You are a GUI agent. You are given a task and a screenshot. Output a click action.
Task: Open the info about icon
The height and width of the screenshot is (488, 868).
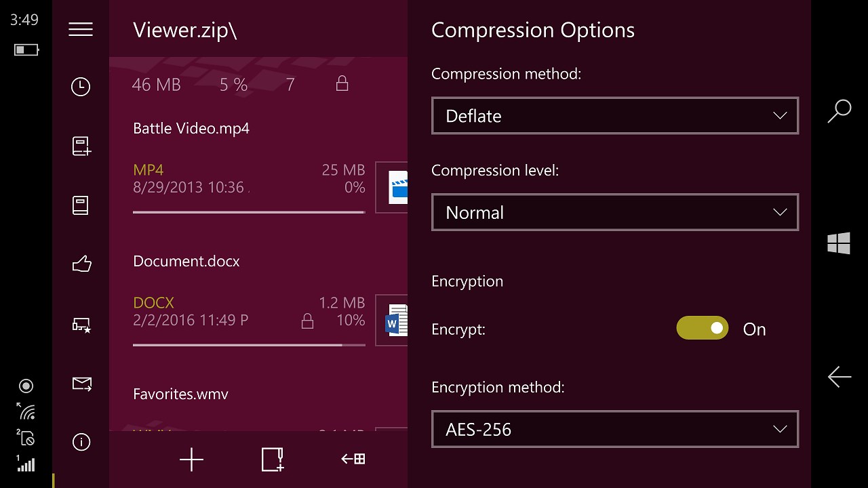81,443
